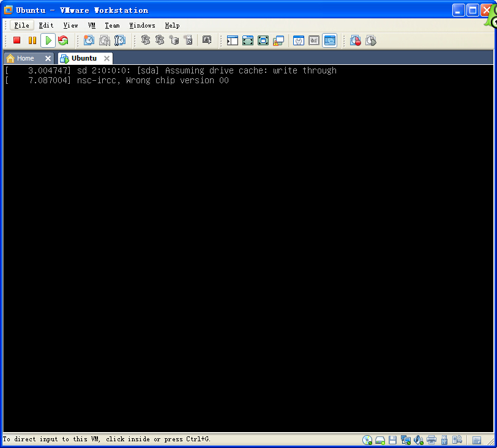Show the summary view wrench window icon
Screen dimensions: 497x448
click(299, 40)
